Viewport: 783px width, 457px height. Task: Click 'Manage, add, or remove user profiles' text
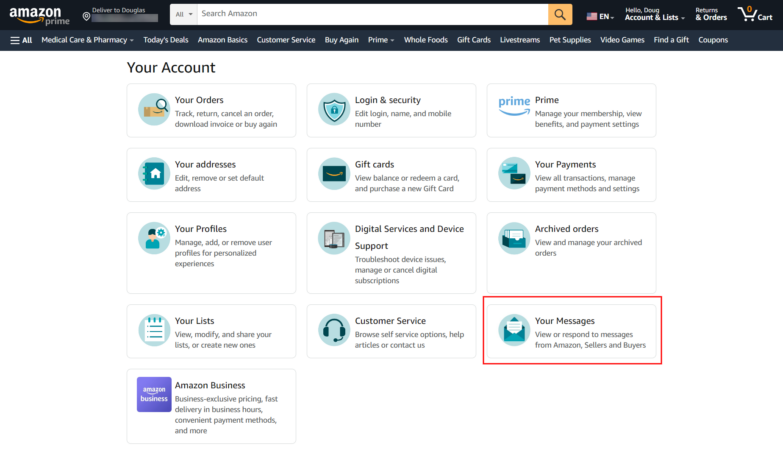click(x=223, y=253)
